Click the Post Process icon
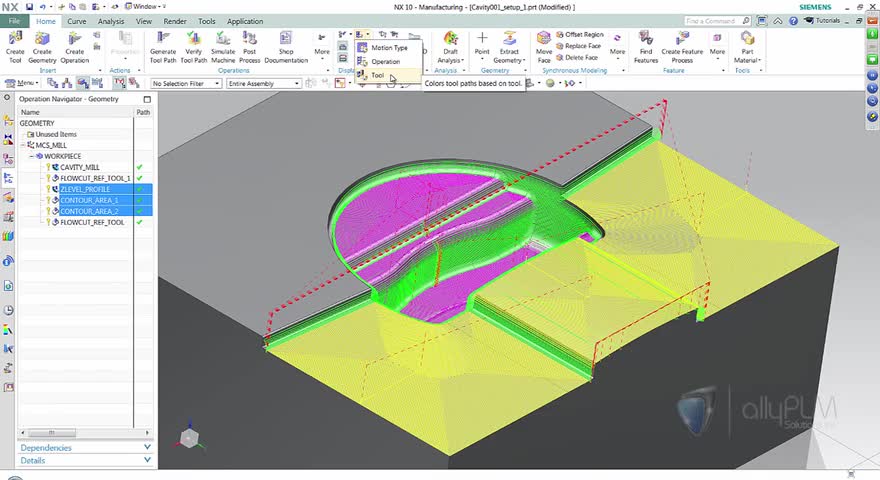 [250, 47]
